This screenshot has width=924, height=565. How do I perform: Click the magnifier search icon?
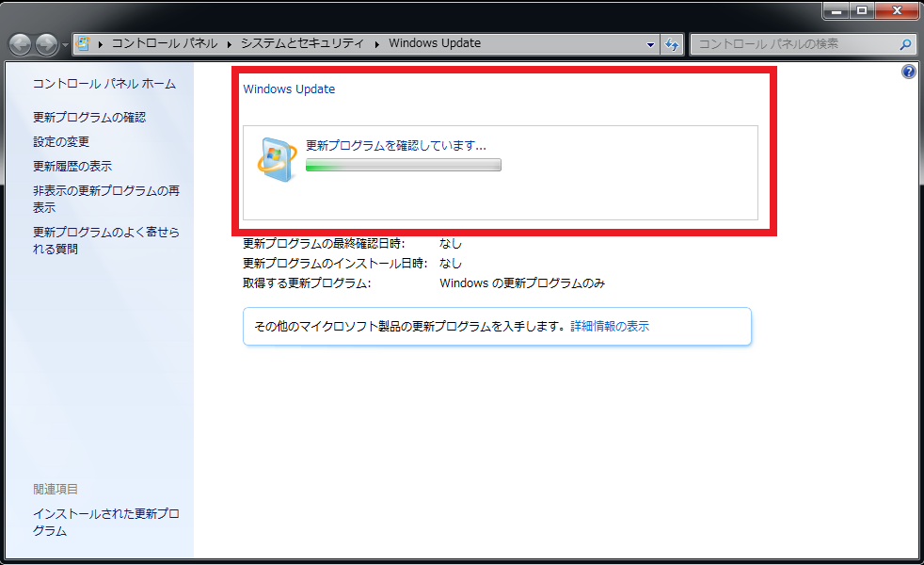click(x=905, y=44)
